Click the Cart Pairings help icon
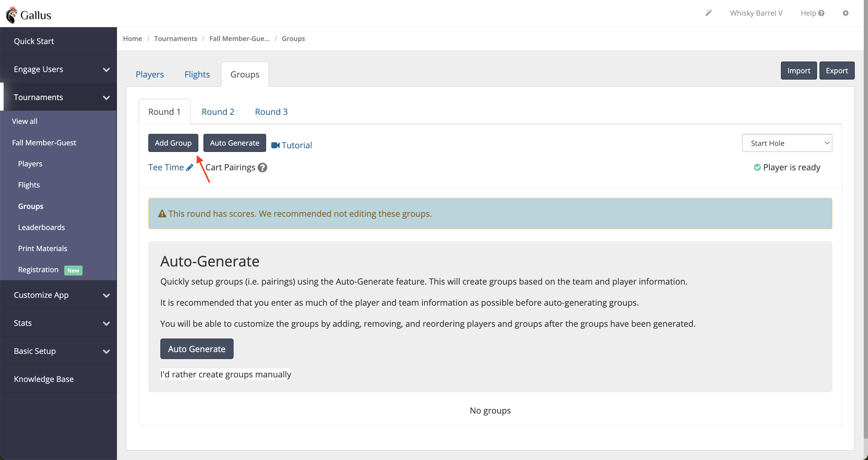 point(262,168)
